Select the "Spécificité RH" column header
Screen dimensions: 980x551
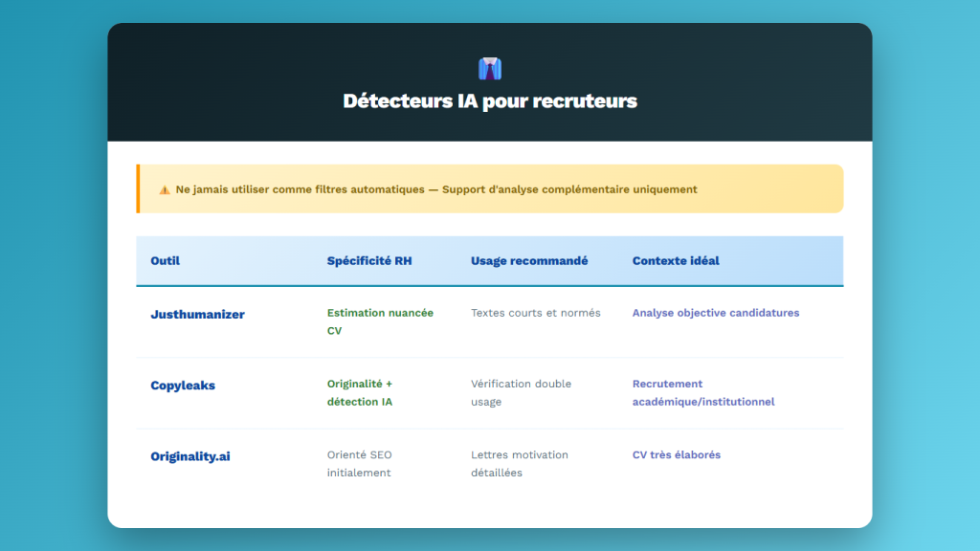point(369,260)
